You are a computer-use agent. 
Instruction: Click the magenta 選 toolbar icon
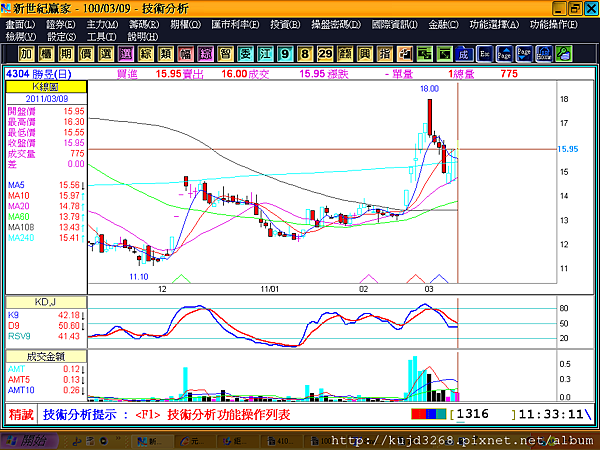tap(126, 54)
